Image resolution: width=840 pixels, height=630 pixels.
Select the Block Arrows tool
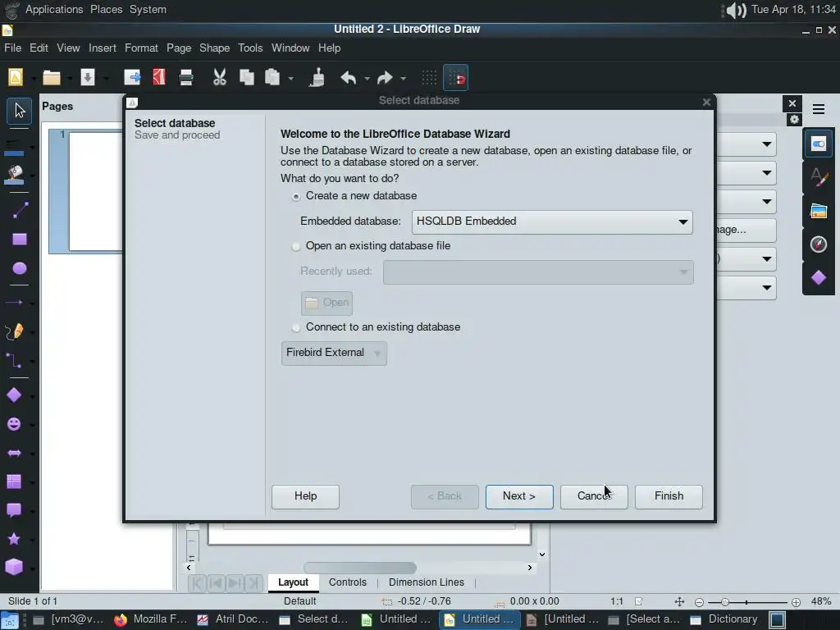click(14, 453)
